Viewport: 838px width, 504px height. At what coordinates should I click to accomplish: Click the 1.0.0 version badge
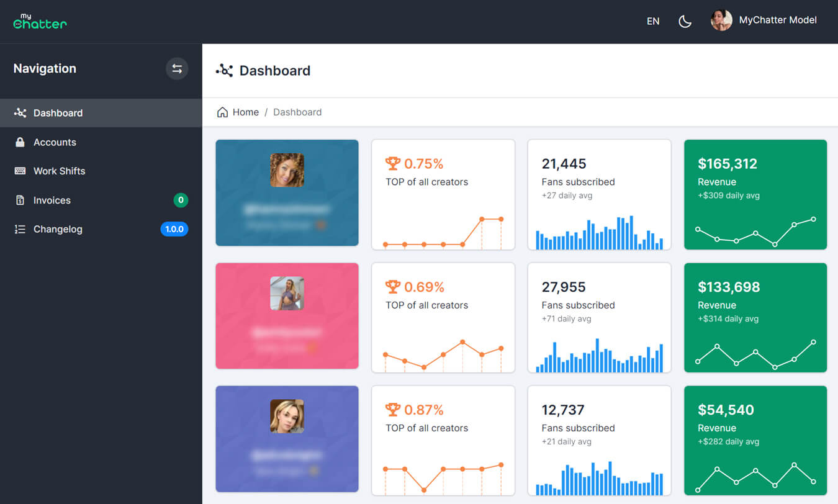click(174, 230)
